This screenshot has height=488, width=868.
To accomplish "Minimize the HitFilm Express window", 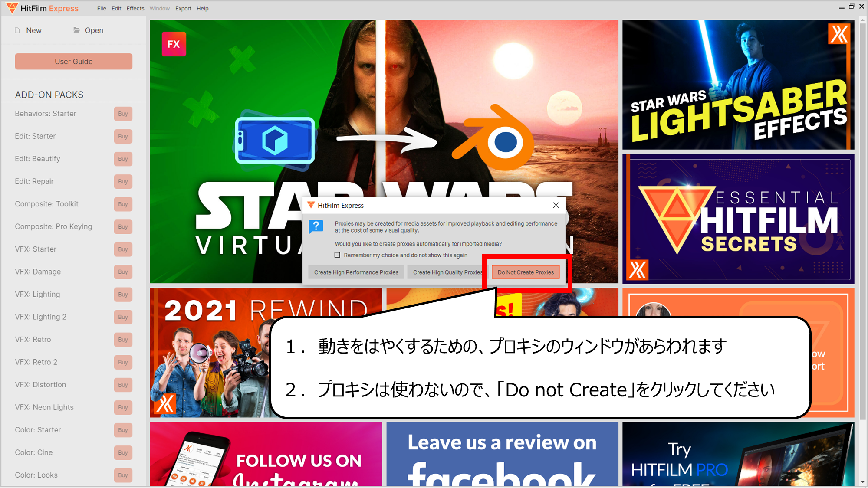I will pos(841,7).
